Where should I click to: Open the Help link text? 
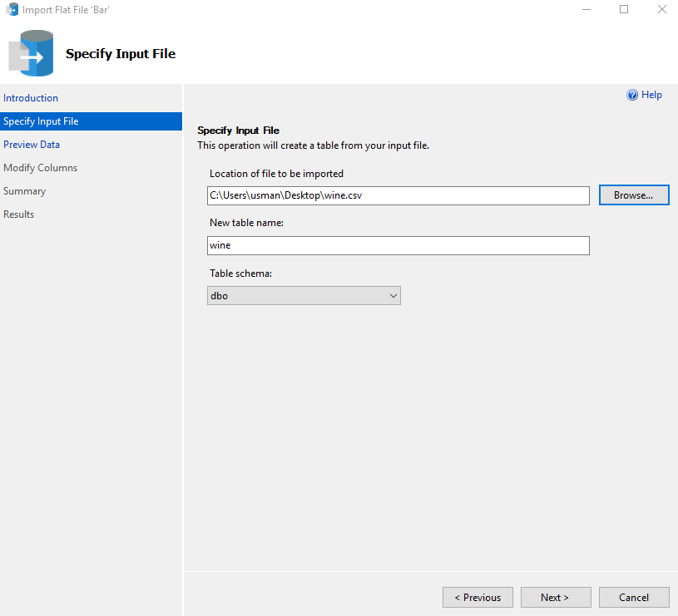click(651, 96)
